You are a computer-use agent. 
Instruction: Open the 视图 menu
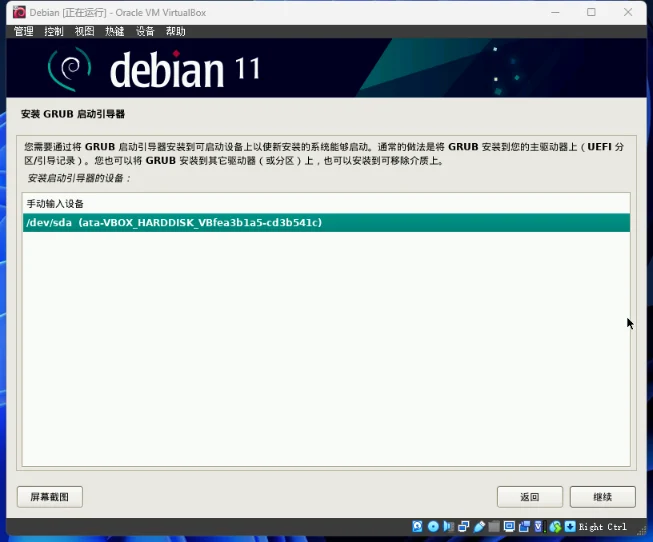pos(84,31)
